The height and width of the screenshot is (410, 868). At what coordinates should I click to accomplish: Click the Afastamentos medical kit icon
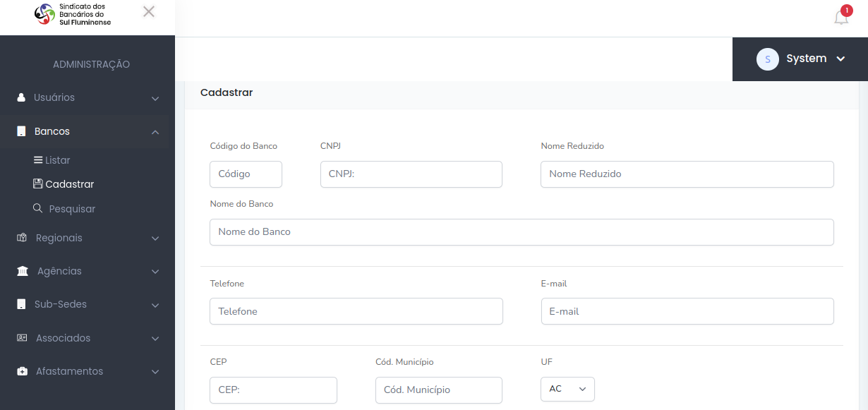(x=22, y=371)
